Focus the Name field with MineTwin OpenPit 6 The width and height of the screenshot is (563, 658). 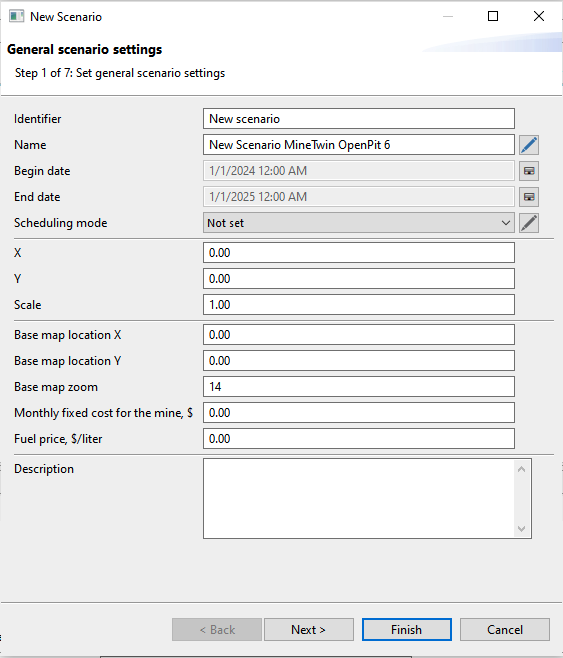pos(359,145)
